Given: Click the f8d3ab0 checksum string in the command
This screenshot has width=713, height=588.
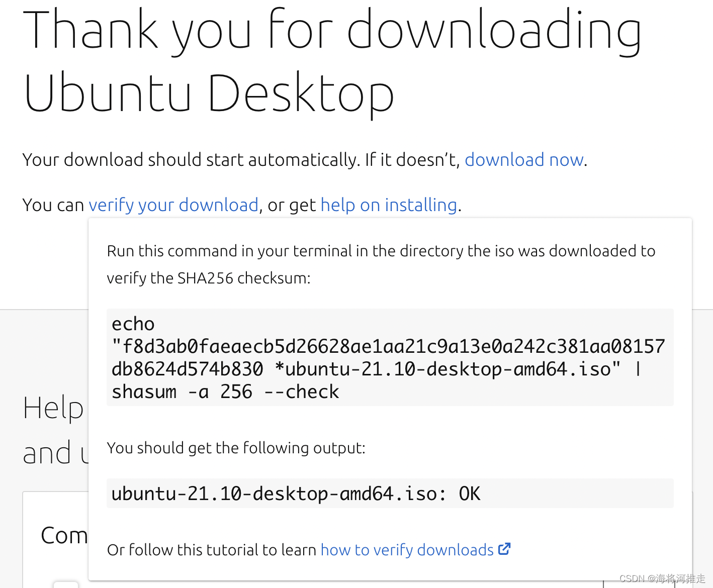Looking at the screenshot, I should pos(387,346).
